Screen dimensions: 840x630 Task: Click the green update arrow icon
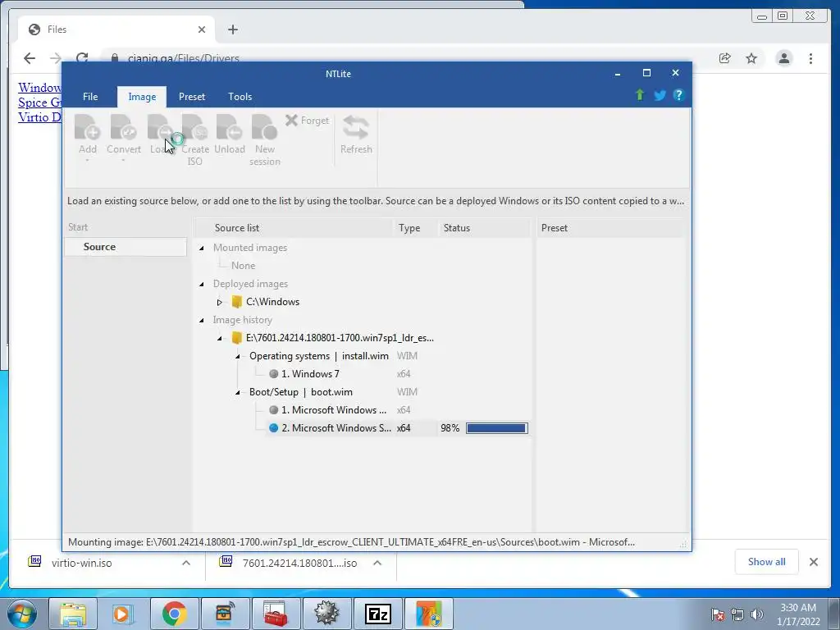click(x=640, y=95)
